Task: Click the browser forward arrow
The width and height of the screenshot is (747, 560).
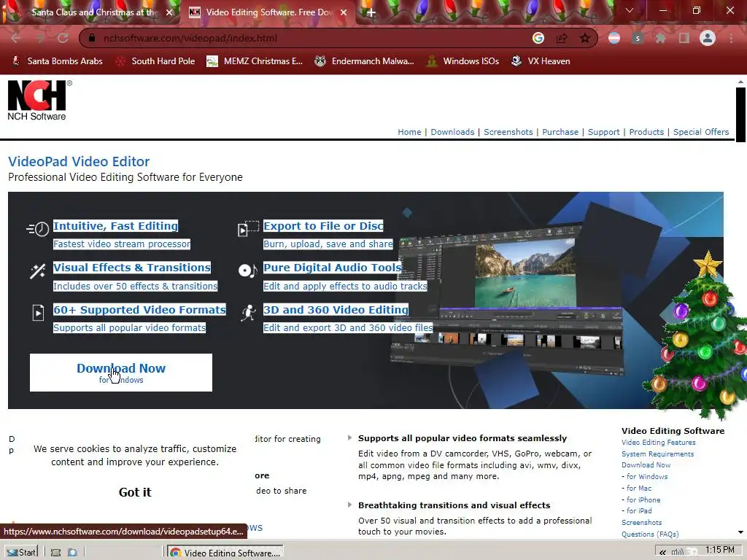Action: 39,38
